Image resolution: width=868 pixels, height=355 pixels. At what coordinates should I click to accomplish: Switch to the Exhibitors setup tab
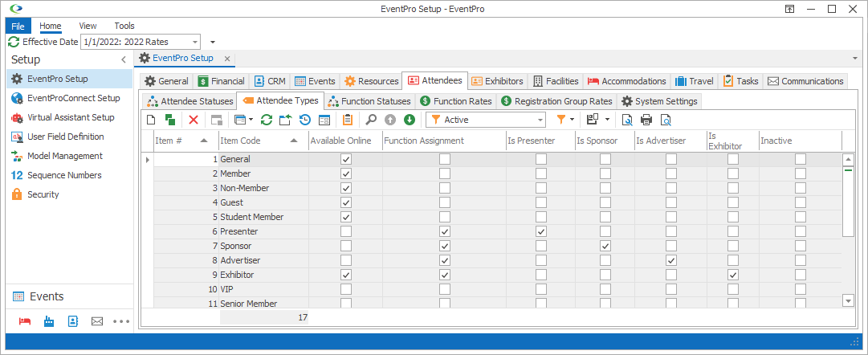tap(497, 81)
